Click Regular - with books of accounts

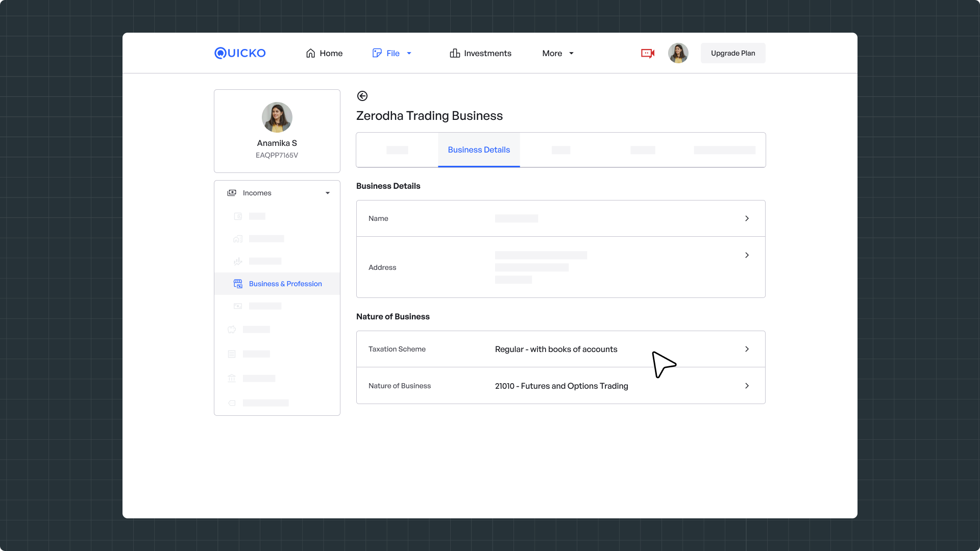click(556, 349)
